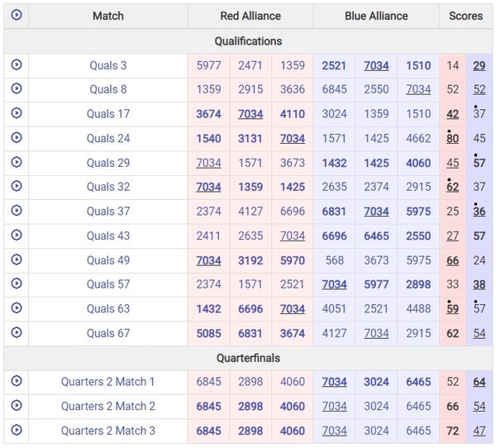Open the Quals 24 match page
This screenshot has height=448, width=496.
tap(108, 139)
